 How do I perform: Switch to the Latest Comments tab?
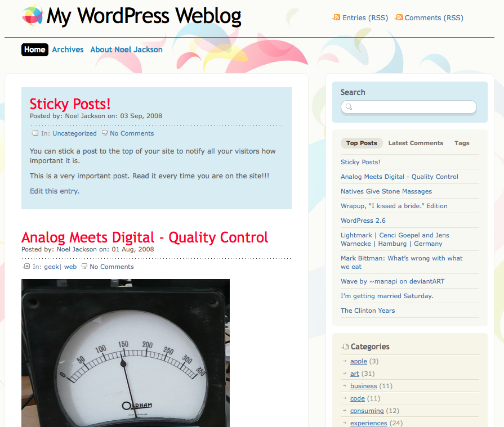coord(416,143)
